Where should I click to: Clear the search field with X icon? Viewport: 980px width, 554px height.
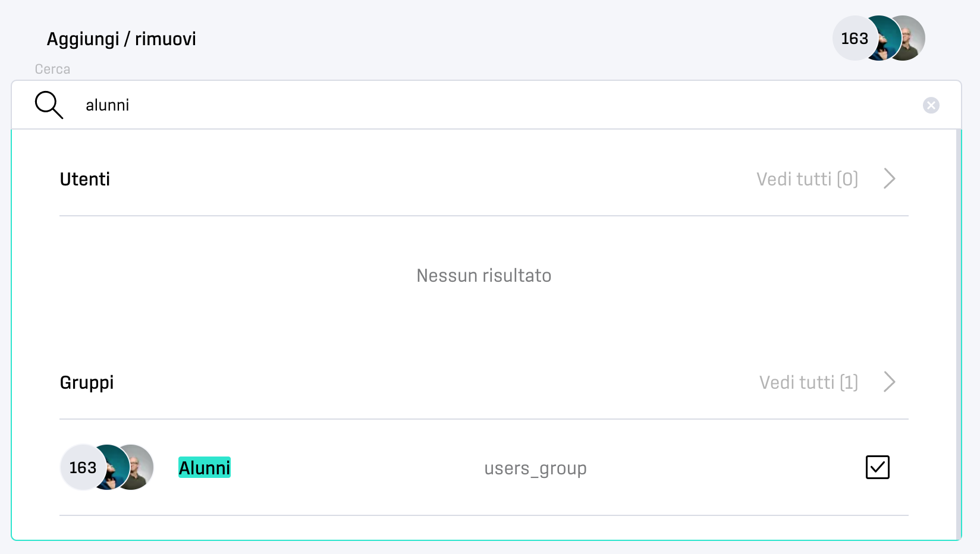click(931, 105)
